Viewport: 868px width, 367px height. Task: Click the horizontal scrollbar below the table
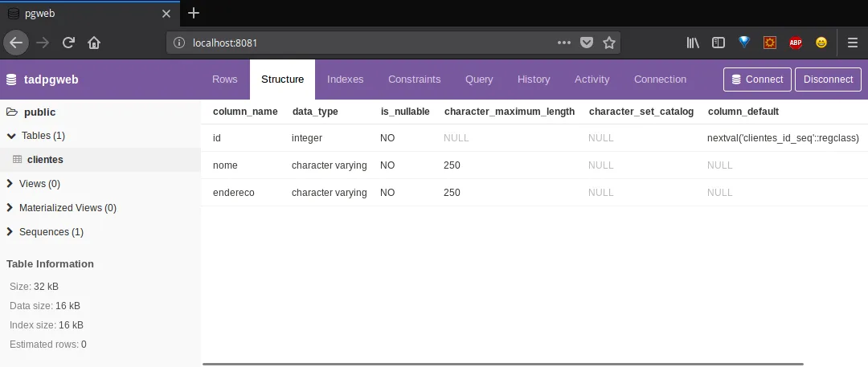(x=502, y=365)
